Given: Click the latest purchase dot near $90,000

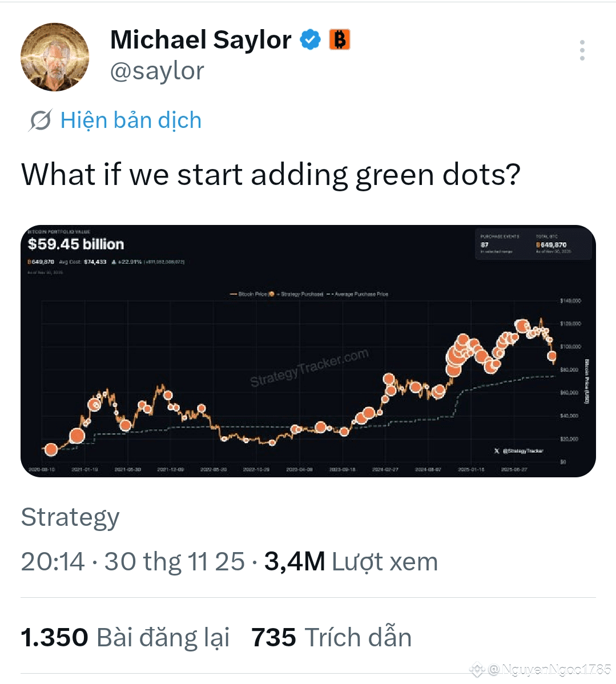Looking at the screenshot, I should pyautogui.click(x=552, y=356).
